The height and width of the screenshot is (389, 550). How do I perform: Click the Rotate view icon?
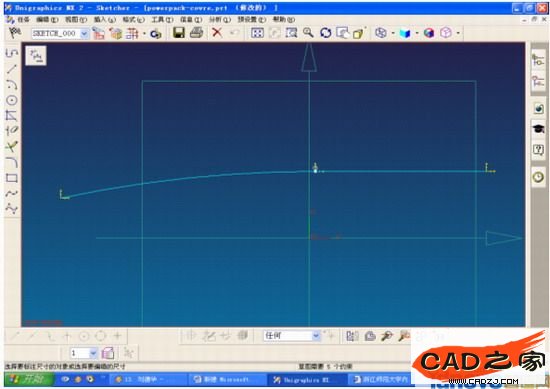point(326,33)
